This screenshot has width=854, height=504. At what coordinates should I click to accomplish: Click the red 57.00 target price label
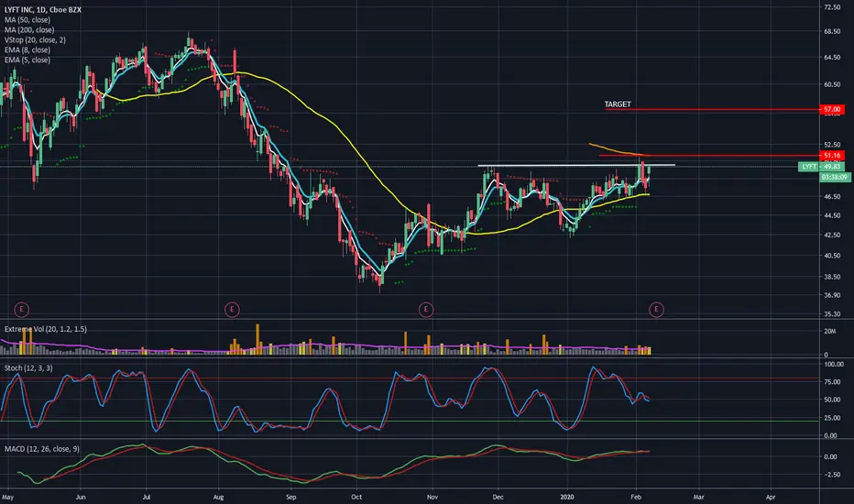(832, 110)
